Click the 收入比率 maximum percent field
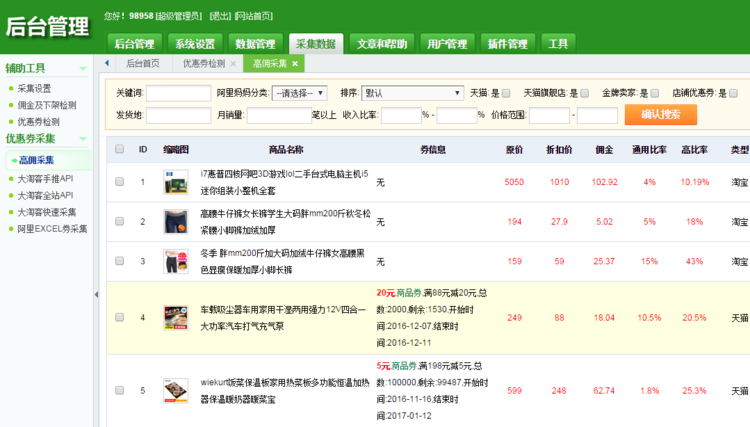Screen dimensions: 750x427 (457, 115)
